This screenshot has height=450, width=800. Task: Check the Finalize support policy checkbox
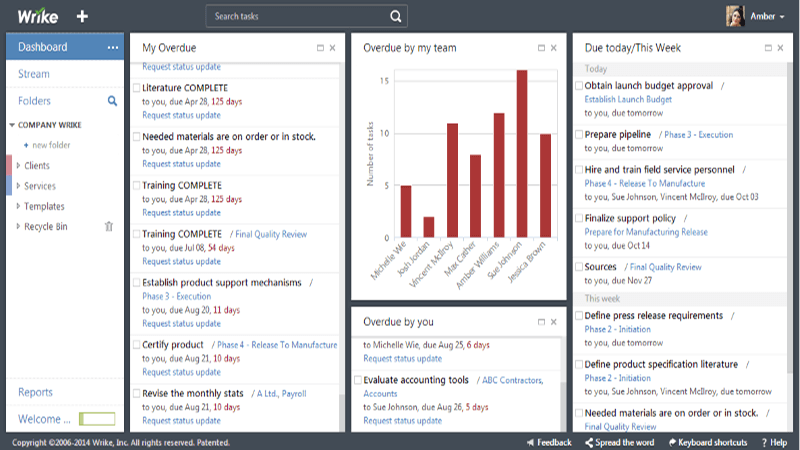[579, 218]
